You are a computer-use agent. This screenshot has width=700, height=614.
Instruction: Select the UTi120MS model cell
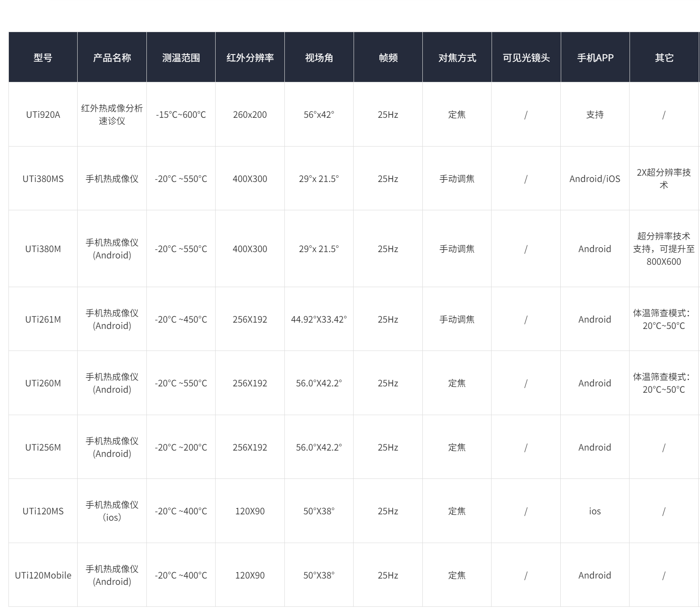tap(43, 511)
